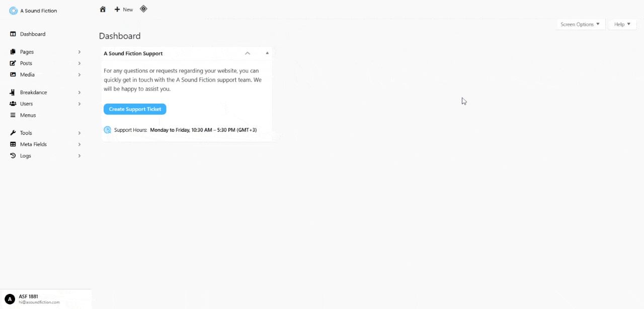Click the Logs history icon
The image size is (644, 309).
(13, 156)
